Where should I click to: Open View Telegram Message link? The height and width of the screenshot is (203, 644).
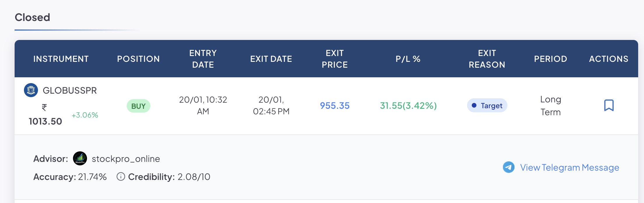(570, 167)
